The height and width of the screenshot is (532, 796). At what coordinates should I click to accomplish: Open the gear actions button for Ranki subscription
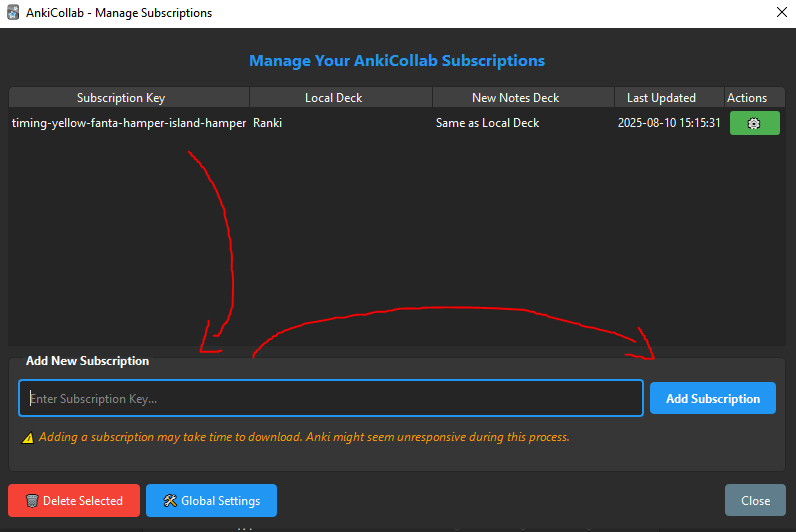click(754, 123)
